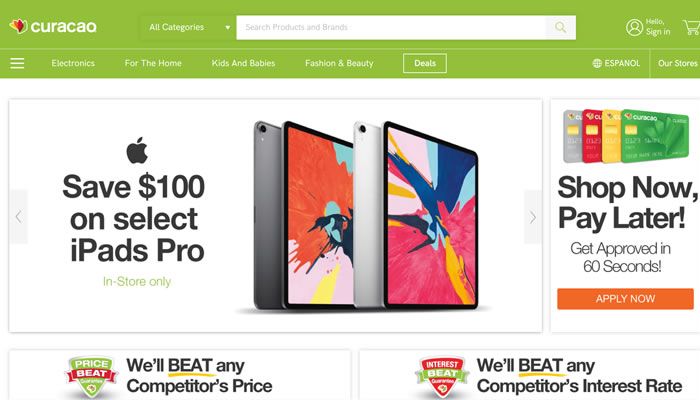Click the iPad Pro banner image

click(365, 216)
